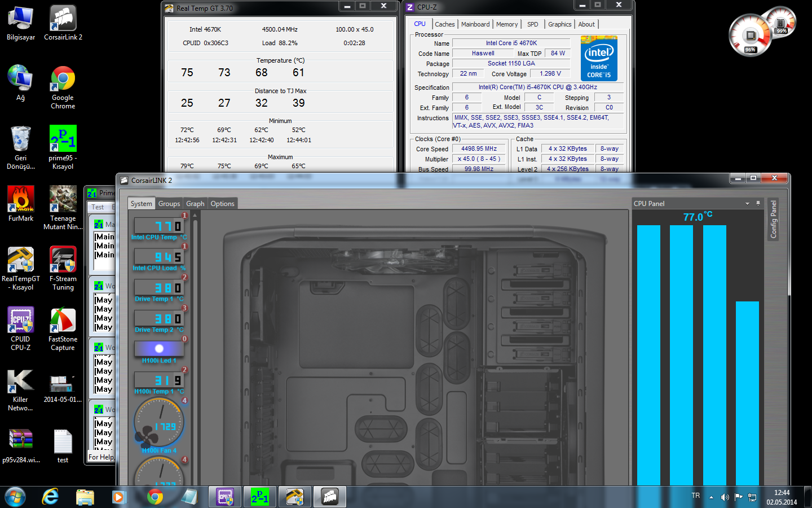Open the F-Stream Tuning desktop shortcut
812x508 pixels.
coord(63,268)
